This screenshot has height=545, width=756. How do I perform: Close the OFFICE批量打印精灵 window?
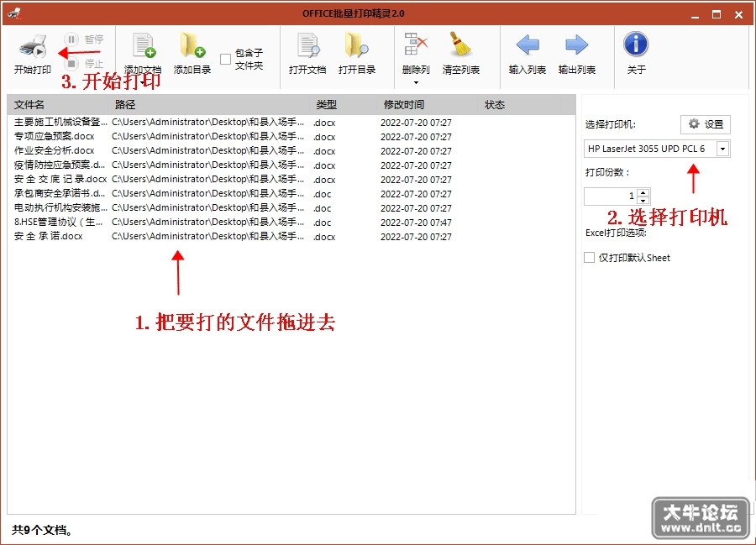click(738, 14)
